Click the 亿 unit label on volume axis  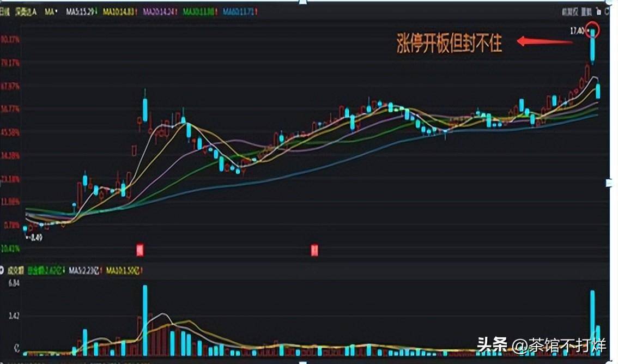(x=16, y=348)
